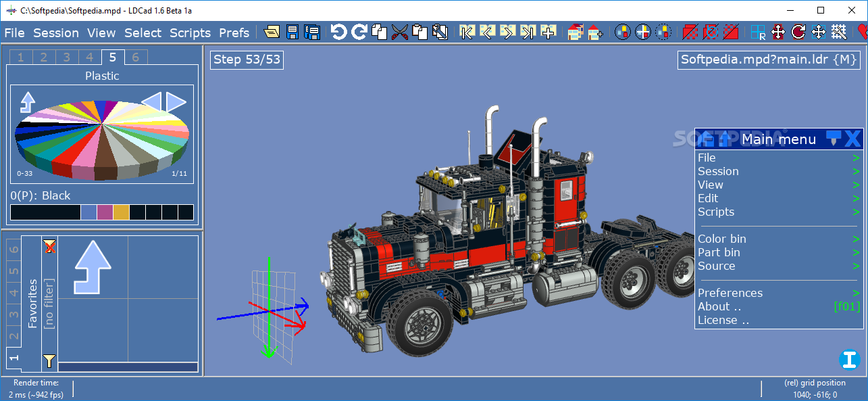This screenshot has width=868, height=401.
Task: Show previous color group with left triangle
Action: pos(152,101)
